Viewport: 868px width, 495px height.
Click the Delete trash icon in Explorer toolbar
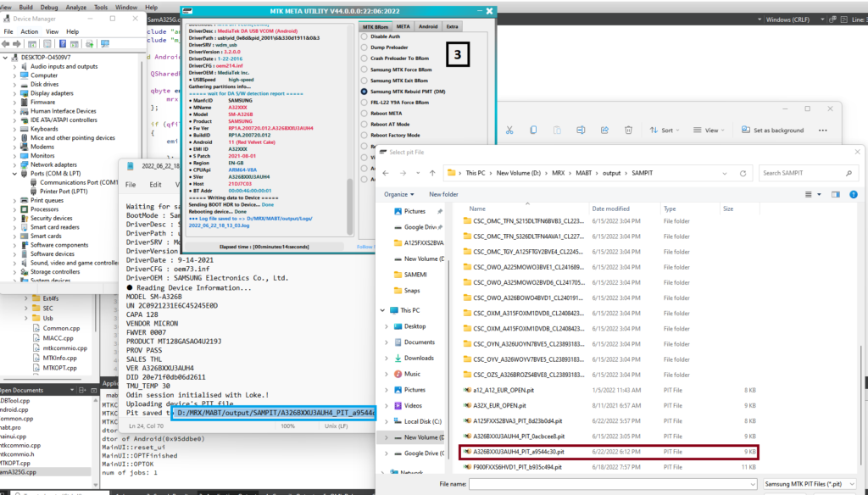click(628, 131)
